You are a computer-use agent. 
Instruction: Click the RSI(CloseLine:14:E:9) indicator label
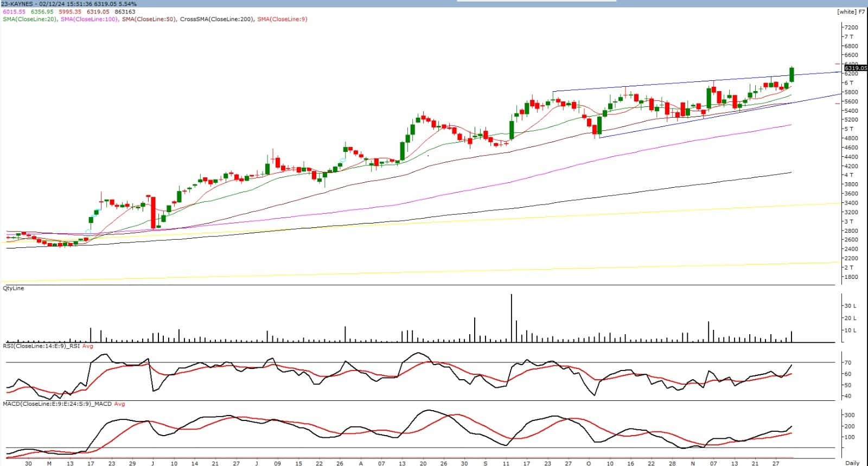click(41, 346)
